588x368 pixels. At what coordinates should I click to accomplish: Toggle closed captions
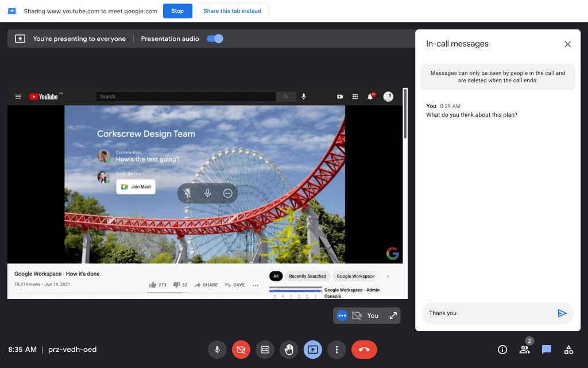265,350
